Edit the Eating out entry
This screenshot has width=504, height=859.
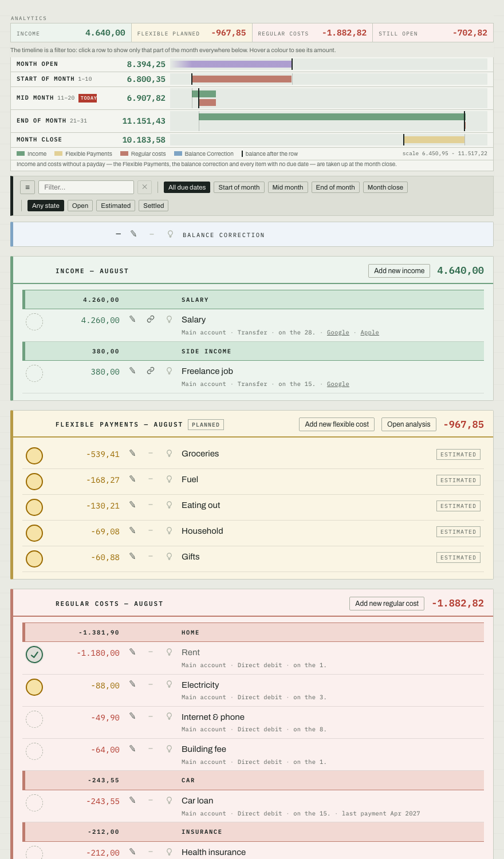coord(132,505)
